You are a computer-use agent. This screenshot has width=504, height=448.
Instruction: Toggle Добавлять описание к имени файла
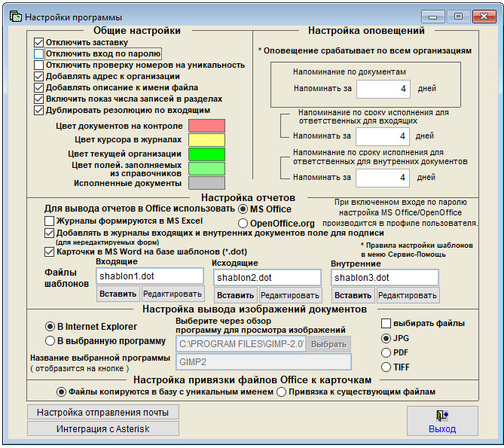[x=38, y=87]
